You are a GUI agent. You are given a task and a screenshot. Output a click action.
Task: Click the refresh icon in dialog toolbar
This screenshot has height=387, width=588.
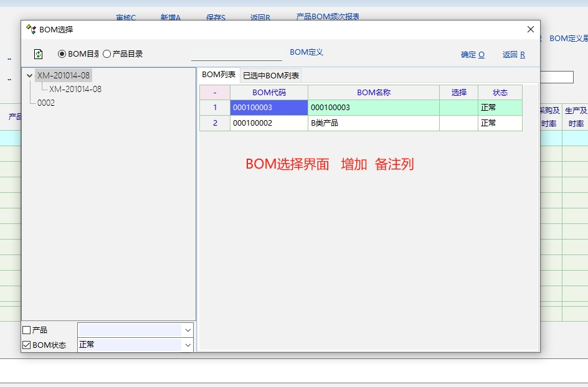pos(39,54)
